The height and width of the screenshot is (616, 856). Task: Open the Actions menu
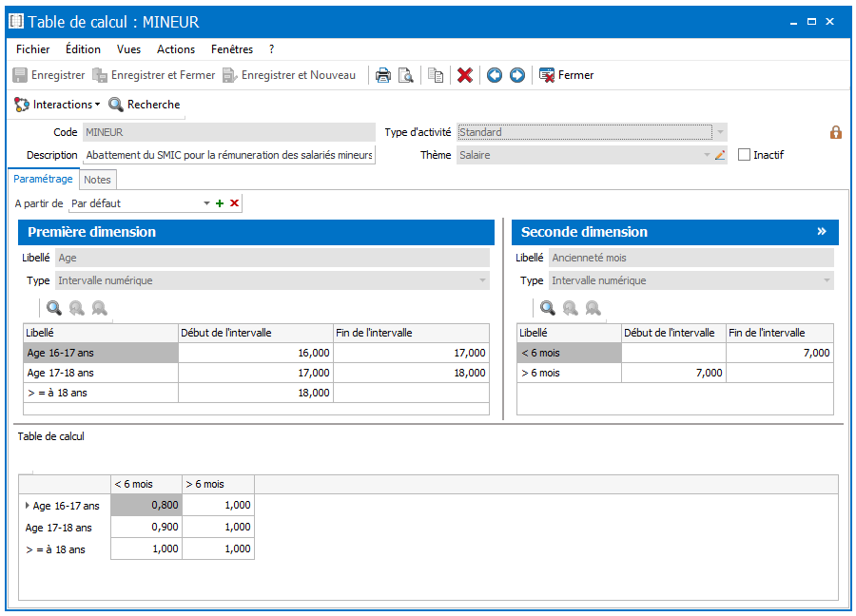176,49
